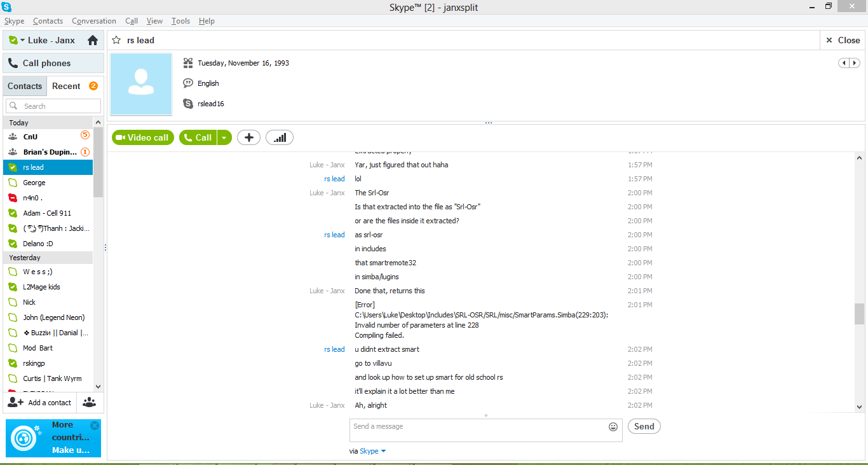Select Adam - Cell 911 contact
868x465 pixels.
(x=48, y=213)
